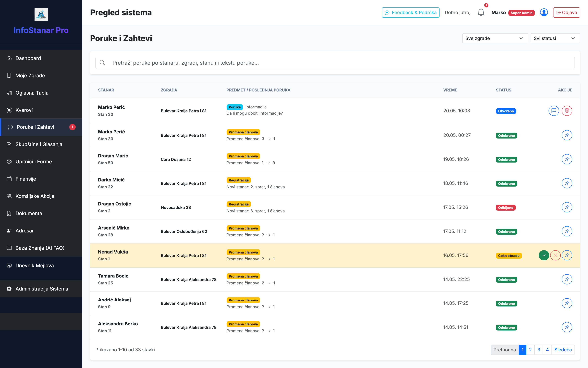Click Feedback & Podrška button

click(x=410, y=12)
